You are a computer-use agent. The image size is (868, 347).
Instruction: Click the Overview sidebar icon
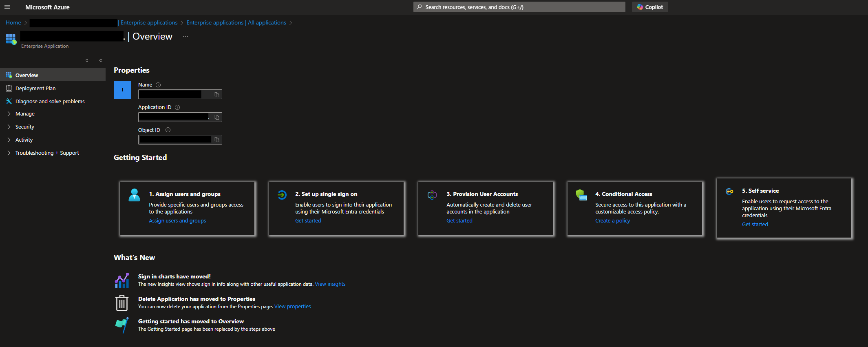pos(9,75)
